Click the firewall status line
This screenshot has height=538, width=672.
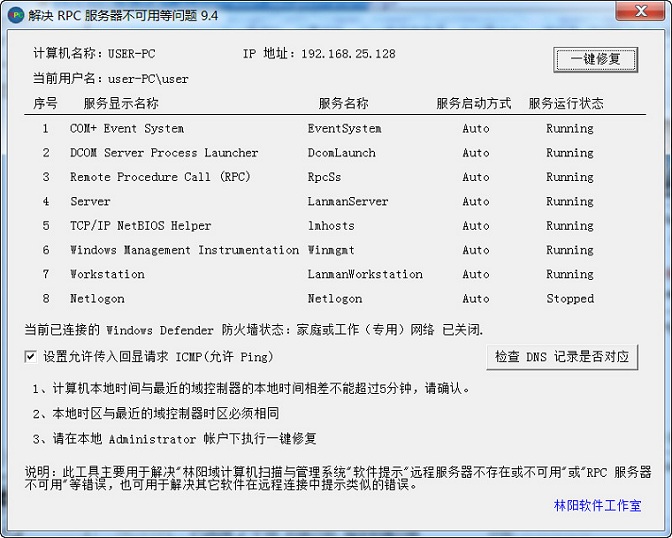tap(254, 330)
